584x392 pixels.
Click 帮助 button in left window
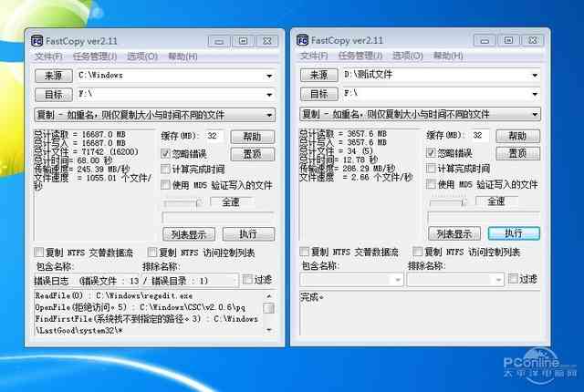click(253, 137)
